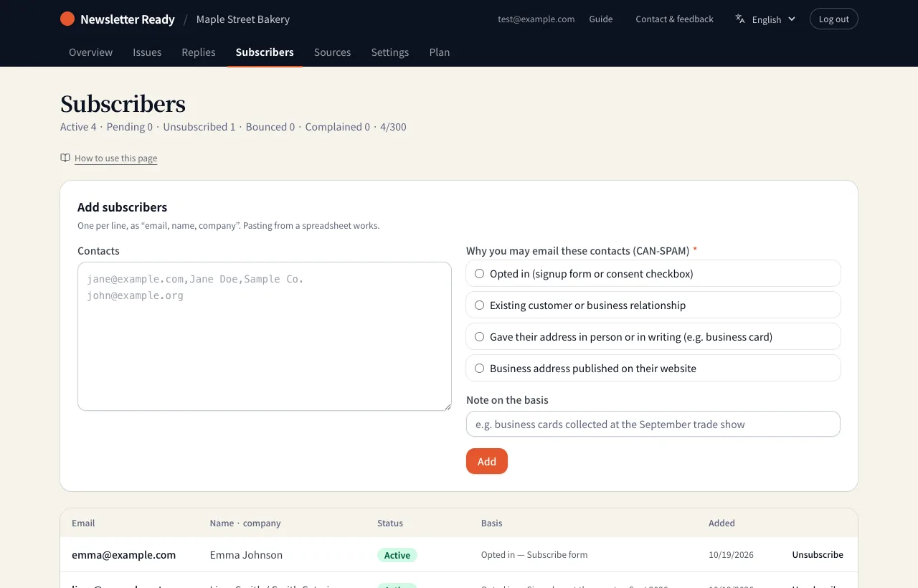Open How to use this page link
Viewport: 918px width, 588px height.
tap(115, 158)
